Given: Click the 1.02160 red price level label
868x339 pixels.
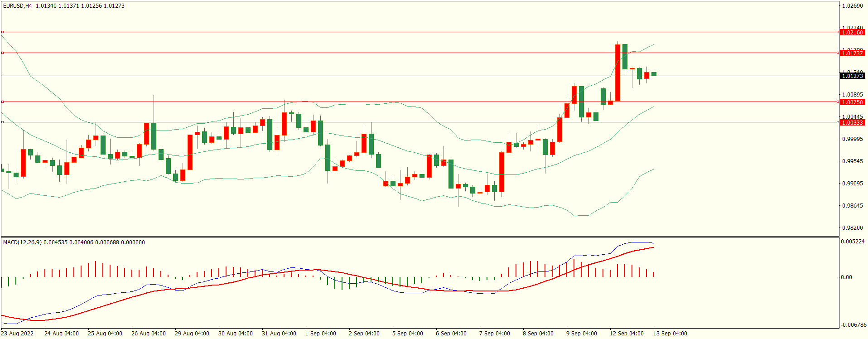Looking at the screenshot, I should click(x=852, y=32).
